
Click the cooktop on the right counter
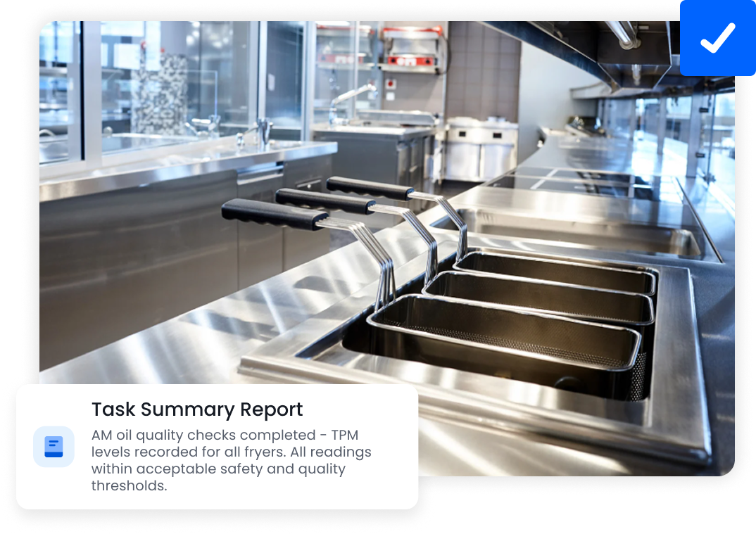coord(577,179)
